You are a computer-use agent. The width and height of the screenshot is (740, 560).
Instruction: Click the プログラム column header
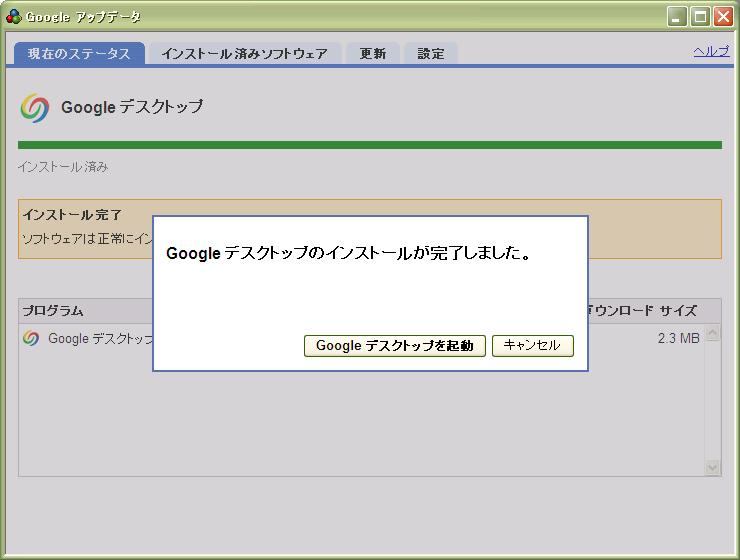coord(53,310)
